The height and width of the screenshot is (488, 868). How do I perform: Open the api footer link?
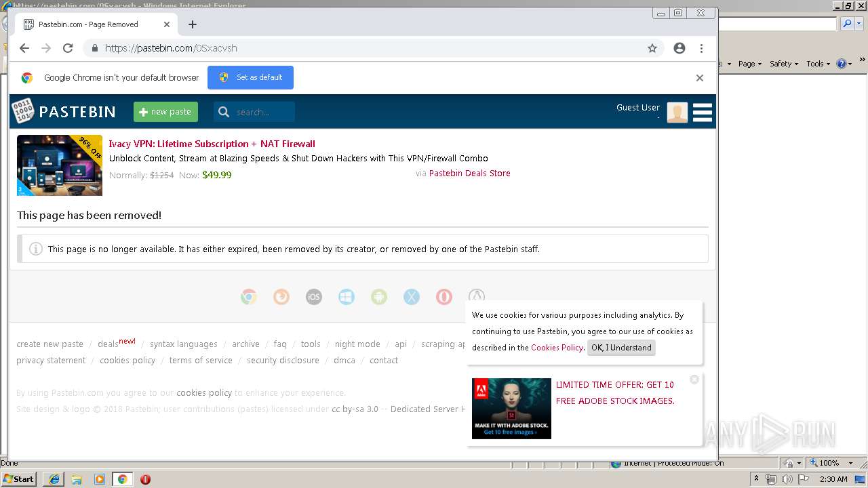[401, 344]
